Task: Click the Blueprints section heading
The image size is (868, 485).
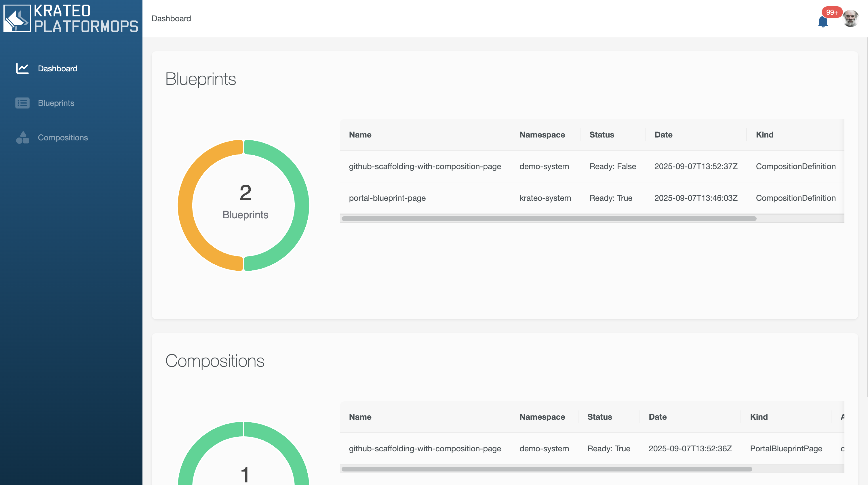Action: (x=201, y=79)
